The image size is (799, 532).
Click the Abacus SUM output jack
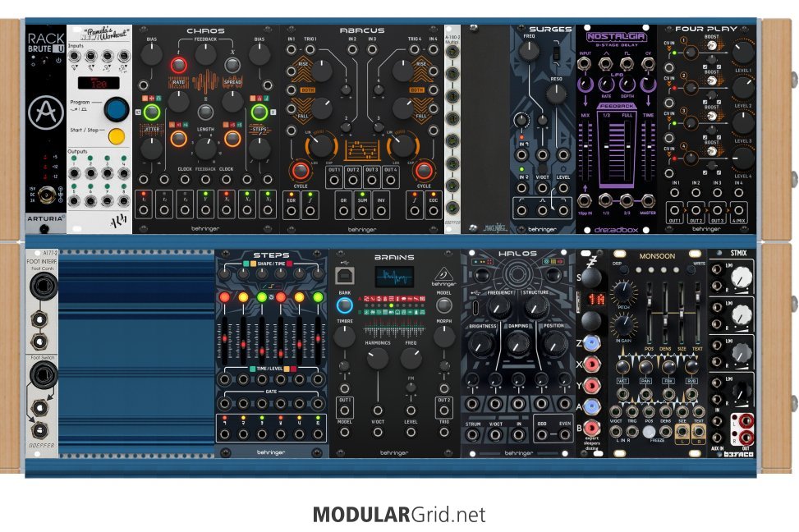(x=362, y=210)
